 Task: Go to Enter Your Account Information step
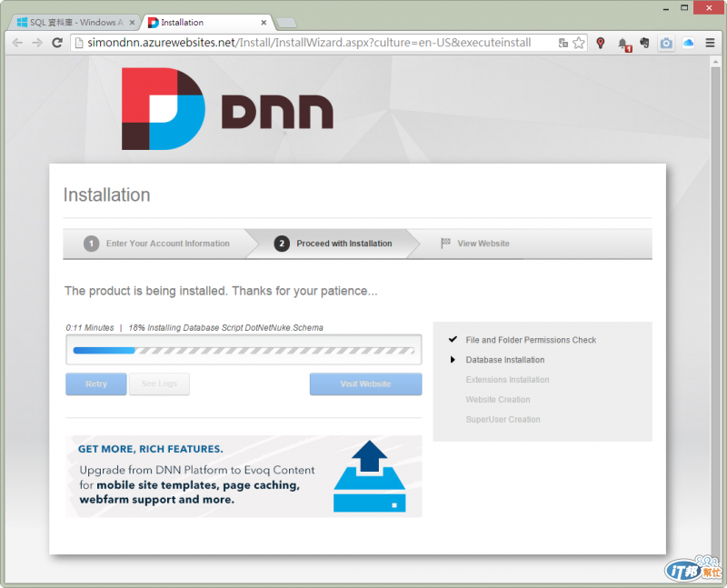point(156,244)
